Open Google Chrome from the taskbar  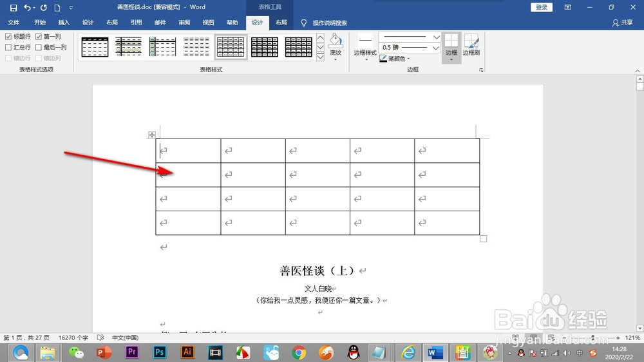point(299,352)
